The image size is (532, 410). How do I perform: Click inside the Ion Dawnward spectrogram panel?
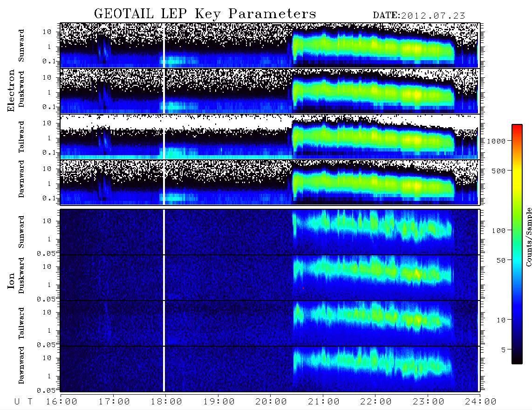(269, 369)
